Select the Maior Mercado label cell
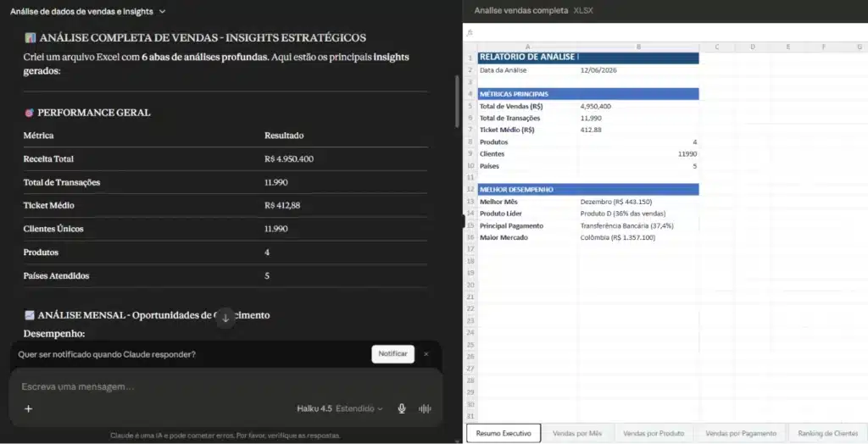This screenshot has width=868, height=444. click(528, 237)
